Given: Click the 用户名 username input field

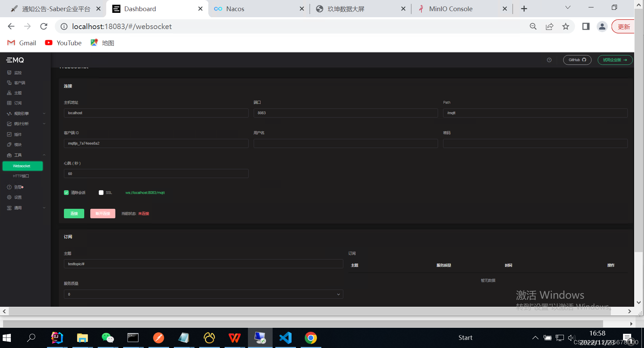Looking at the screenshot, I should (x=345, y=143).
